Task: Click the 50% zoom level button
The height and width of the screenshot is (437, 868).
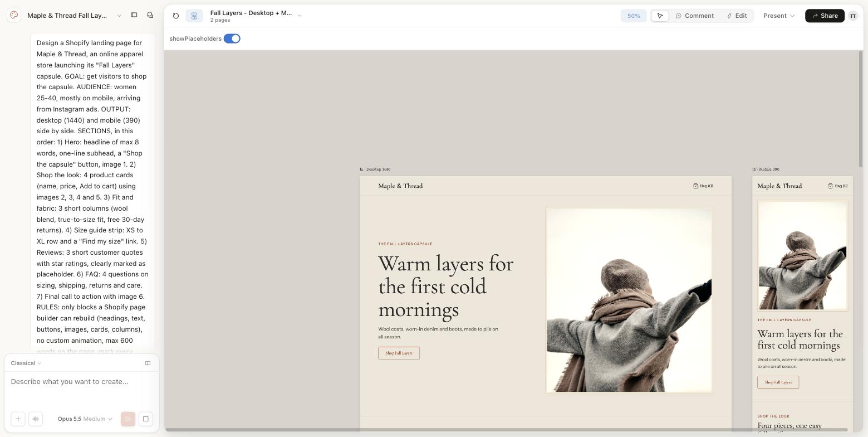Action: 634,16
